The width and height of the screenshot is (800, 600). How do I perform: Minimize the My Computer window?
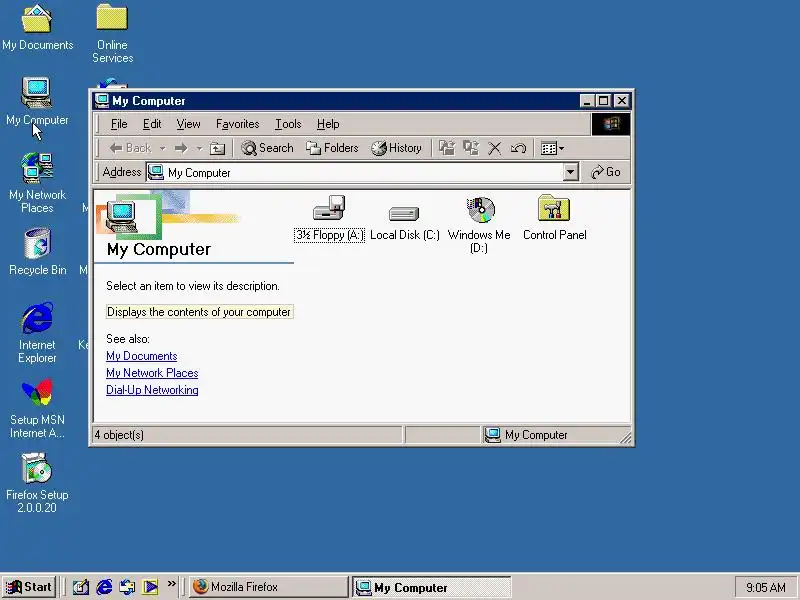point(587,101)
